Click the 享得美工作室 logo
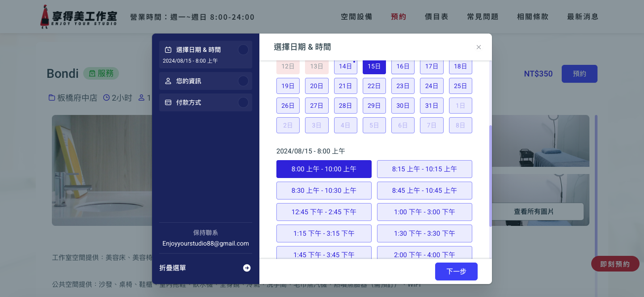This screenshot has width=644, height=297. pyautogui.click(x=79, y=17)
